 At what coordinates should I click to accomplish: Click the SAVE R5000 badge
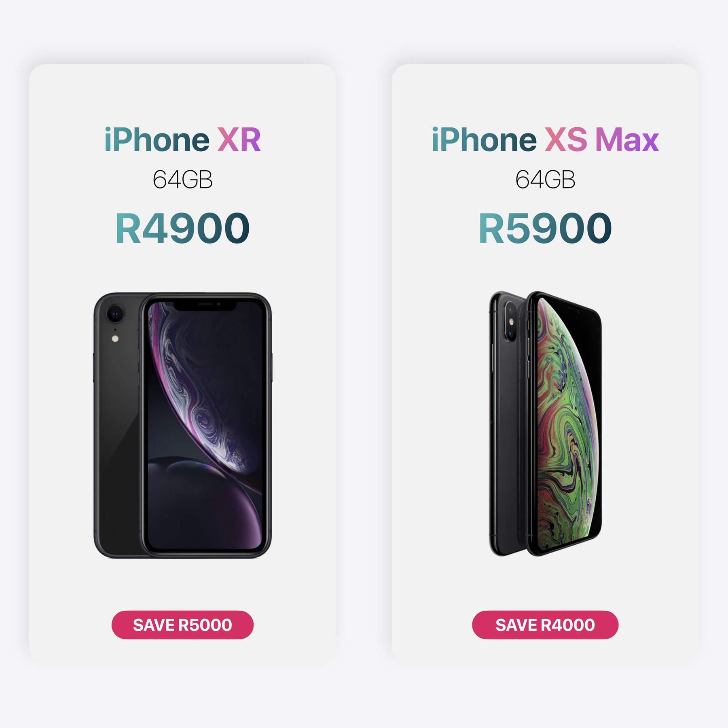point(182,625)
